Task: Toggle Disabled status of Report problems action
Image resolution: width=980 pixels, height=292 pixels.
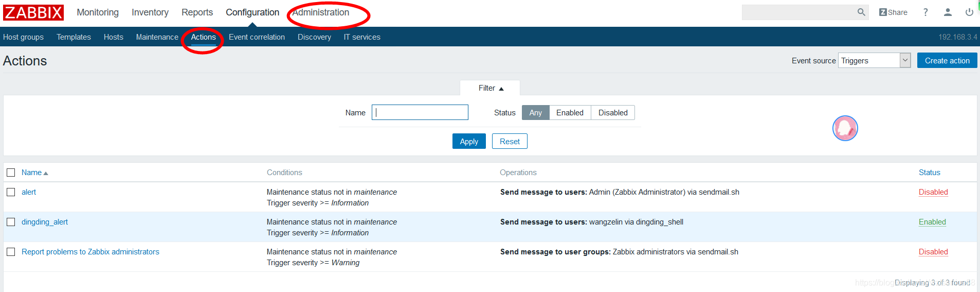Action: (933, 252)
